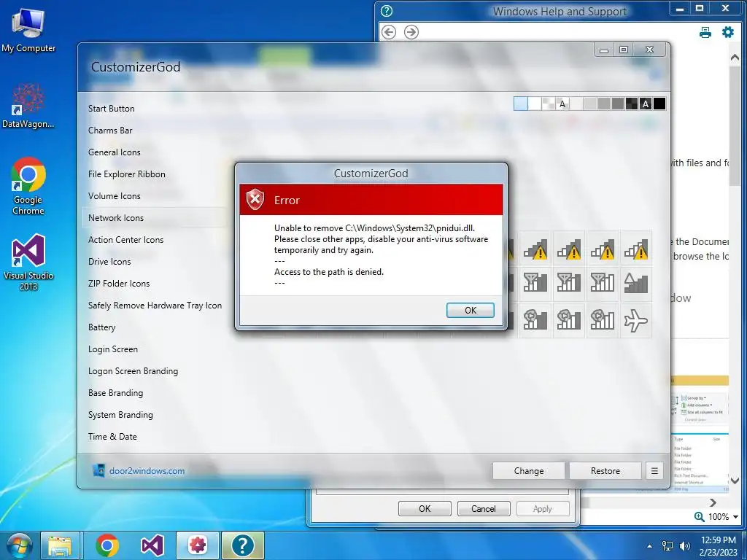Image resolution: width=747 pixels, height=560 pixels.
Task: Select the DataWagon desktop shortcut
Action: coord(28,106)
